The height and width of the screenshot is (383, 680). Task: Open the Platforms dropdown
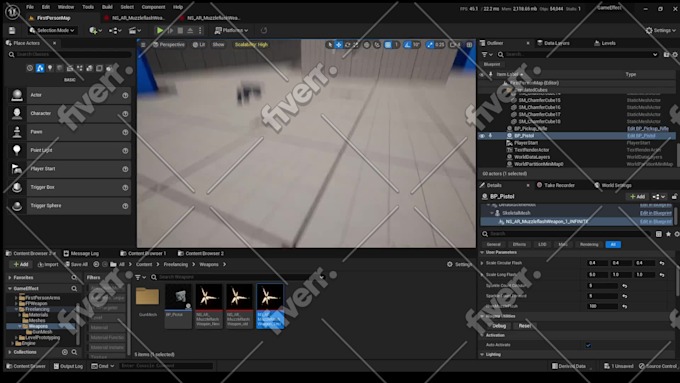coord(231,30)
